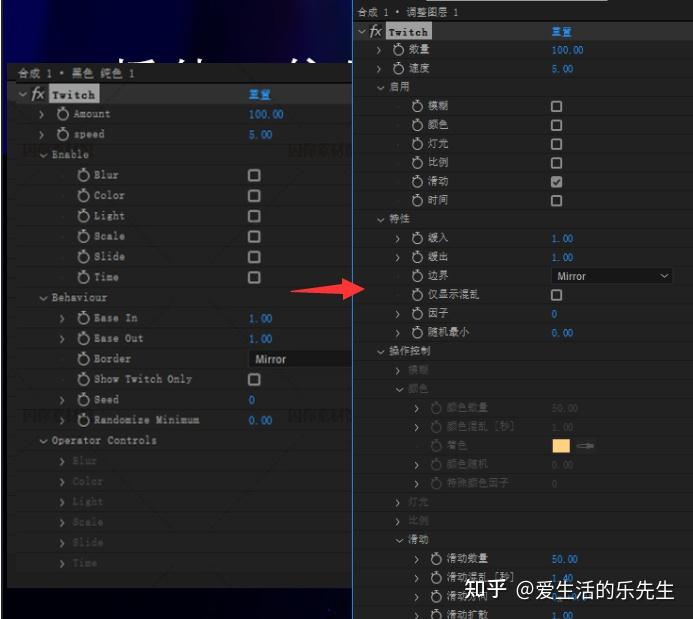Screen dimensions: 693x619
Task: Expand the 滑动 operator controls group
Action: click(400, 540)
